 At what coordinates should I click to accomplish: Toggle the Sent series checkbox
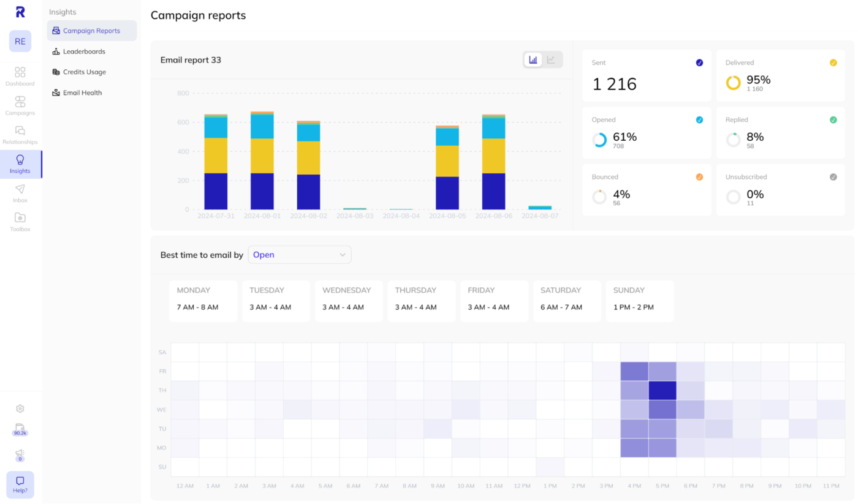(x=699, y=62)
